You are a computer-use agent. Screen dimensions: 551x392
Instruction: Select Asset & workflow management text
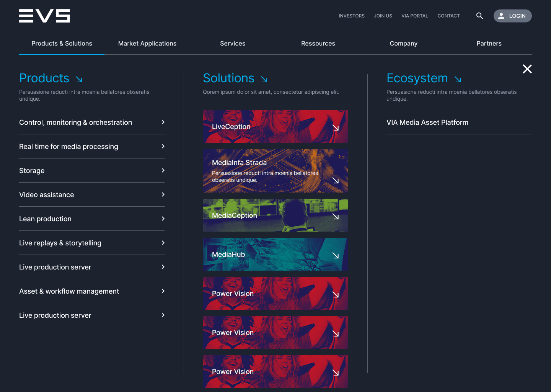(69, 291)
